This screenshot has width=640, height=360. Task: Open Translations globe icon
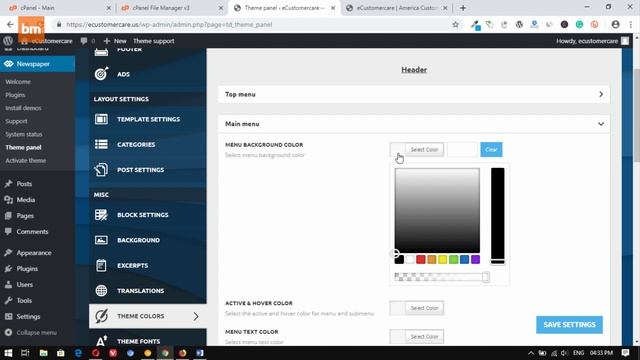(x=101, y=291)
